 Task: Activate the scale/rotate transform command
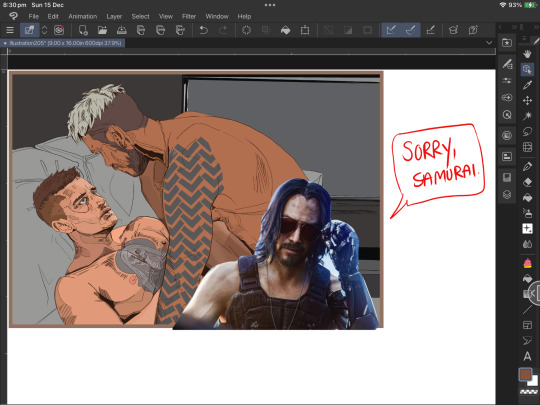(305, 30)
